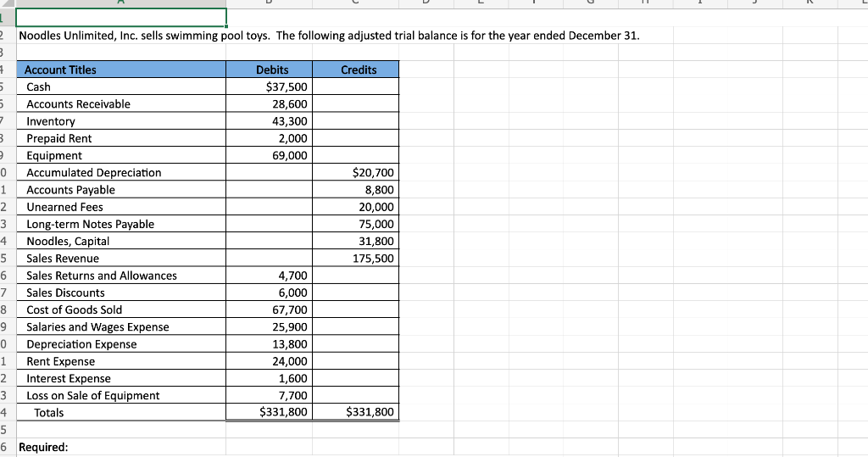868x457 pixels.
Task: Click Sales Returns and Allowances cell
Action: [121, 276]
